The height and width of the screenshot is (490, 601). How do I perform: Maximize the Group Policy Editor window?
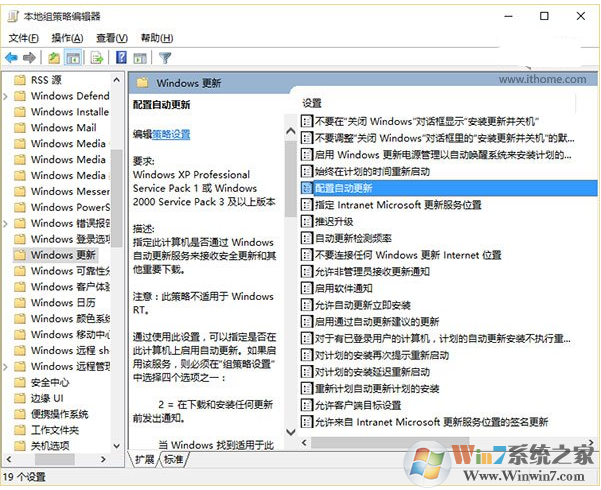pyautogui.click(x=544, y=16)
